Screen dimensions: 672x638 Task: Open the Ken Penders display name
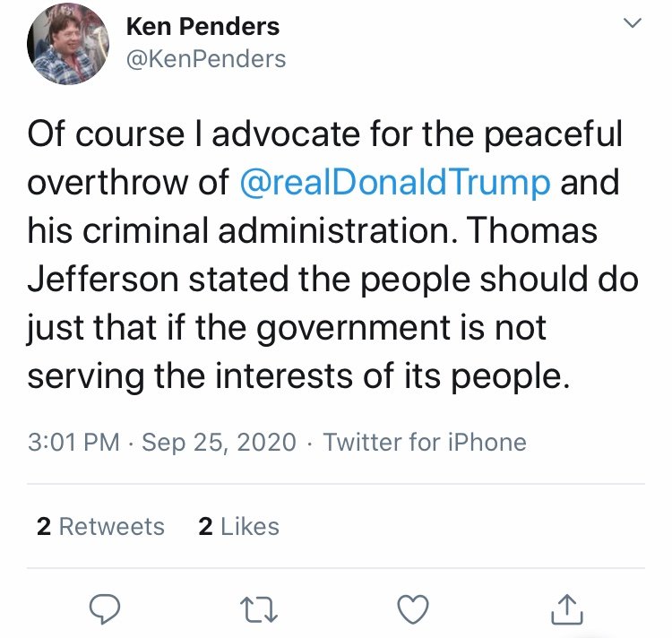click(202, 27)
